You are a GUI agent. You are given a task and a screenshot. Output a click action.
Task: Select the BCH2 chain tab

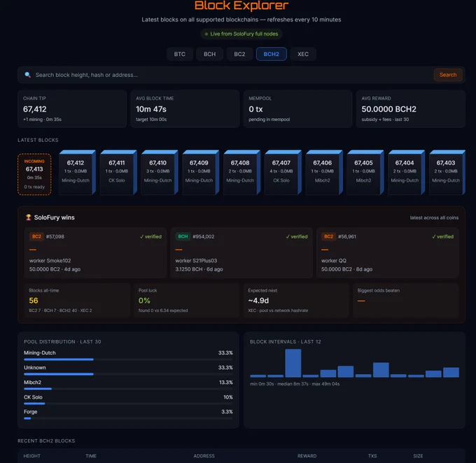point(271,54)
